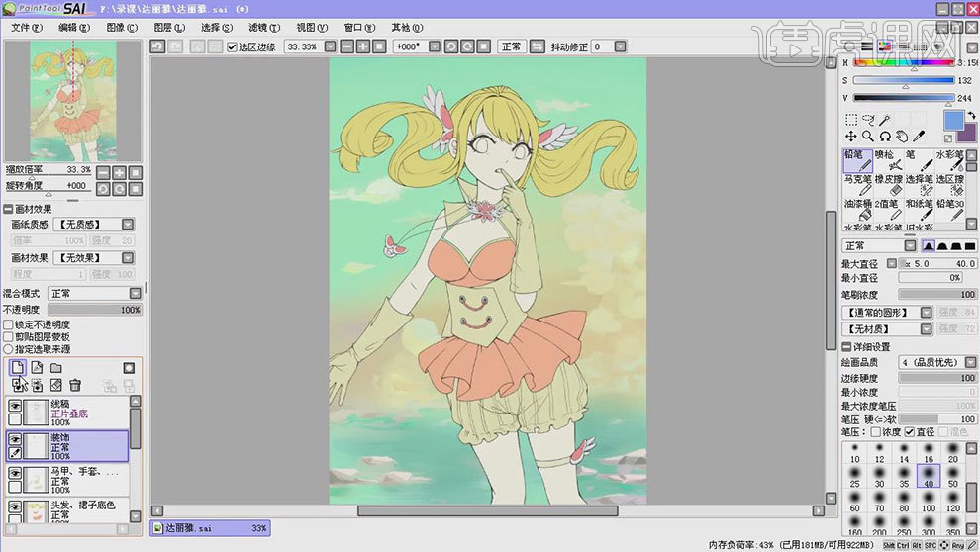Select the 马克笔 marker tool

pos(857,185)
